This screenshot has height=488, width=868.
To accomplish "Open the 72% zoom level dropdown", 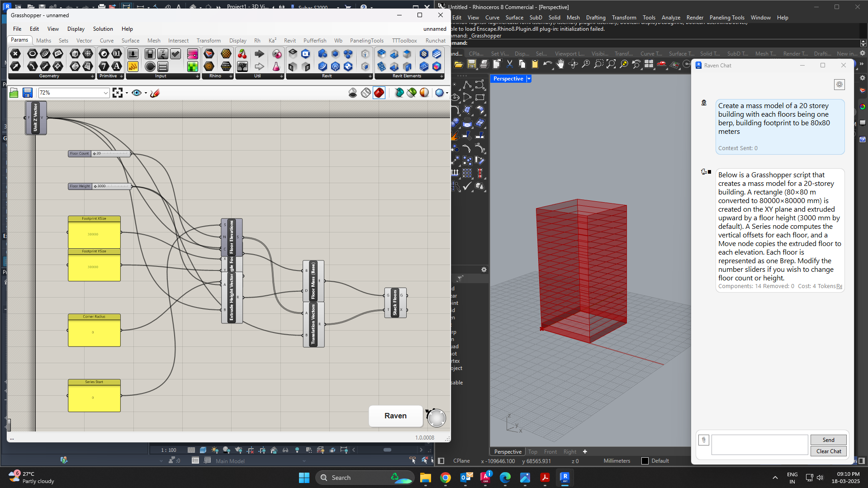I will click(x=105, y=93).
